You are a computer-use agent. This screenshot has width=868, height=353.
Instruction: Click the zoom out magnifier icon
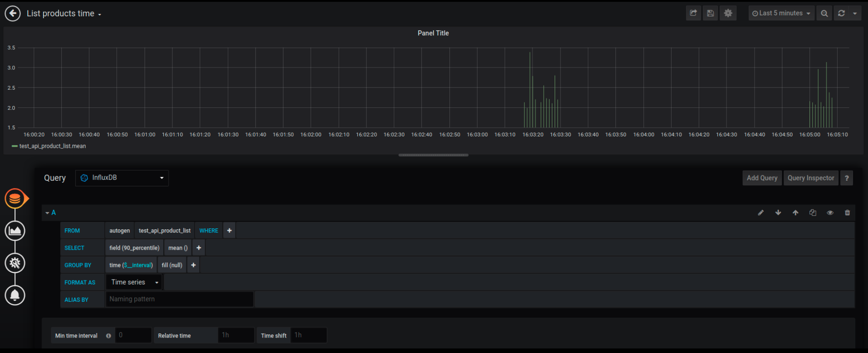point(824,13)
